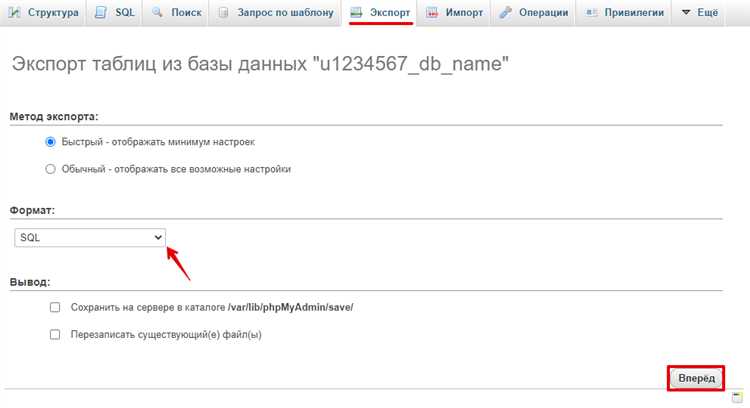Open the Импорт tab
The image size is (750, 408).
[x=464, y=12]
